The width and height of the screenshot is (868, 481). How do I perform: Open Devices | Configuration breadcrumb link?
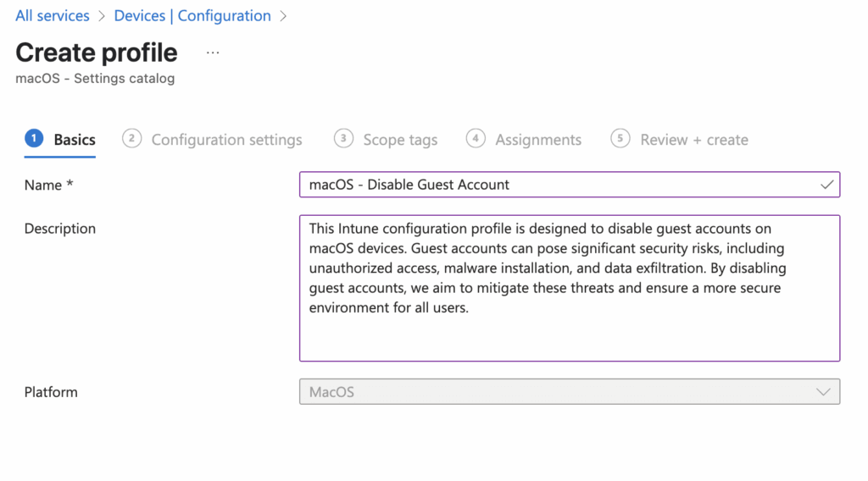192,16
